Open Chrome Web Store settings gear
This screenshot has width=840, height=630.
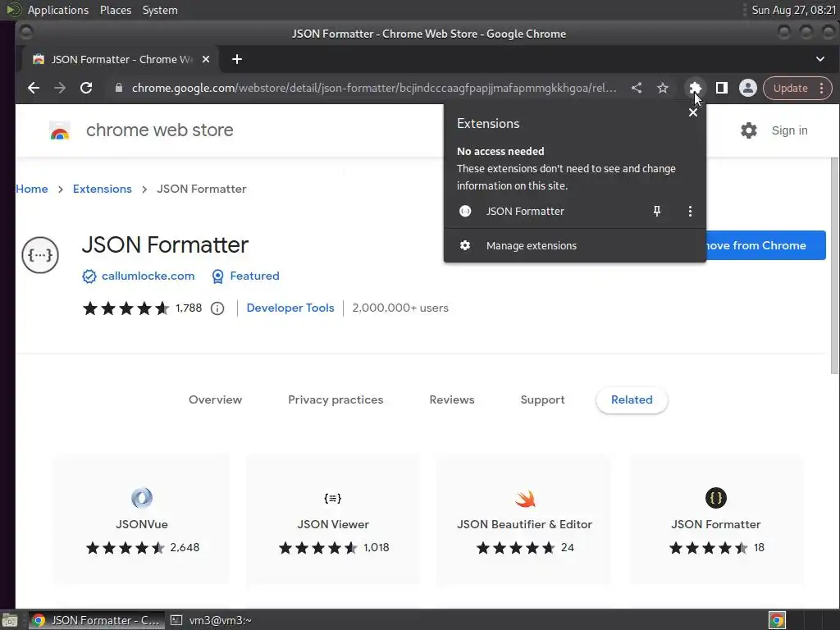[x=748, y=130]
